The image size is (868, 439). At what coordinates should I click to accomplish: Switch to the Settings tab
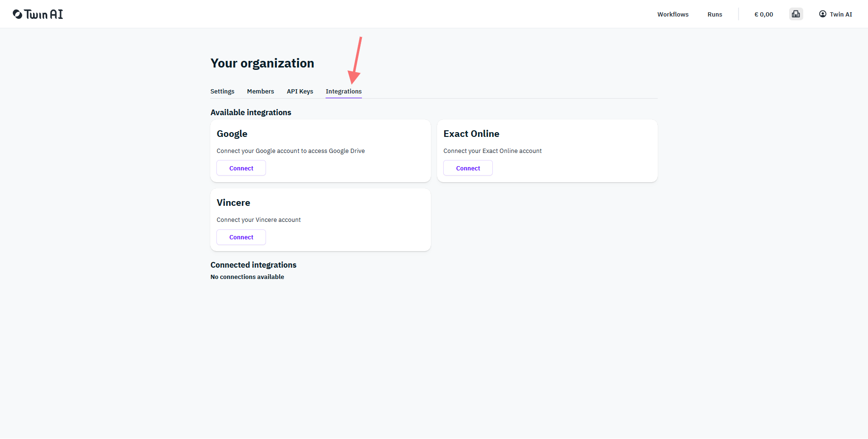pyautogui.click(x=223, y=92)
